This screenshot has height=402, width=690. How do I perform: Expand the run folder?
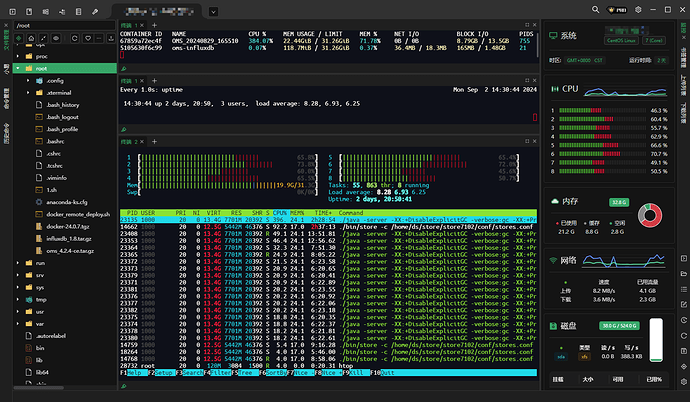tap(18, 263)
